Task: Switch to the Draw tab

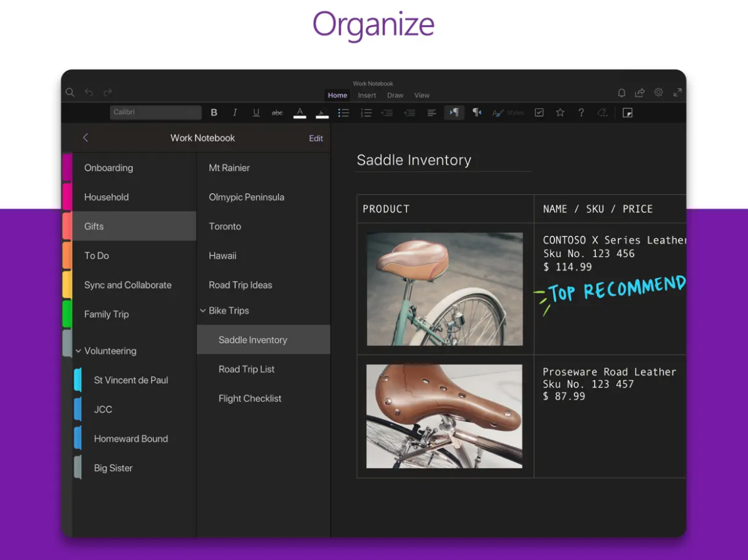Action: click(x=395, y=96)
